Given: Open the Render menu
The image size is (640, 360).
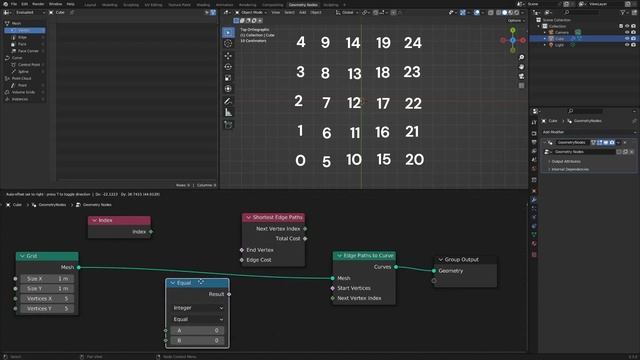Looking at the screenshot, I should [x=38, y=4].
